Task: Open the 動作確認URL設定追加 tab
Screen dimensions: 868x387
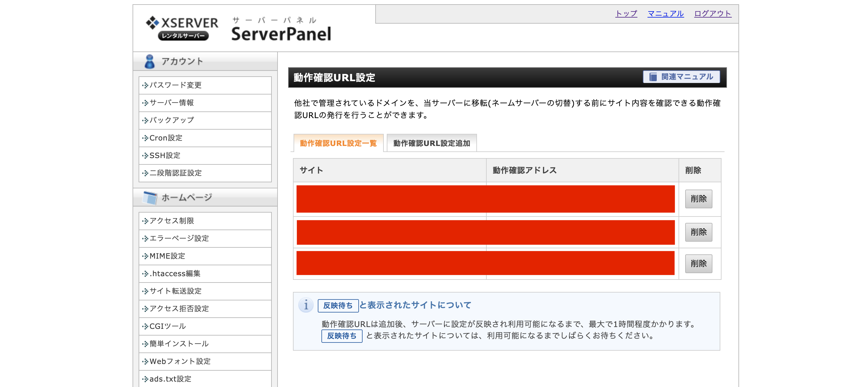Action: (x=432, y=143)
